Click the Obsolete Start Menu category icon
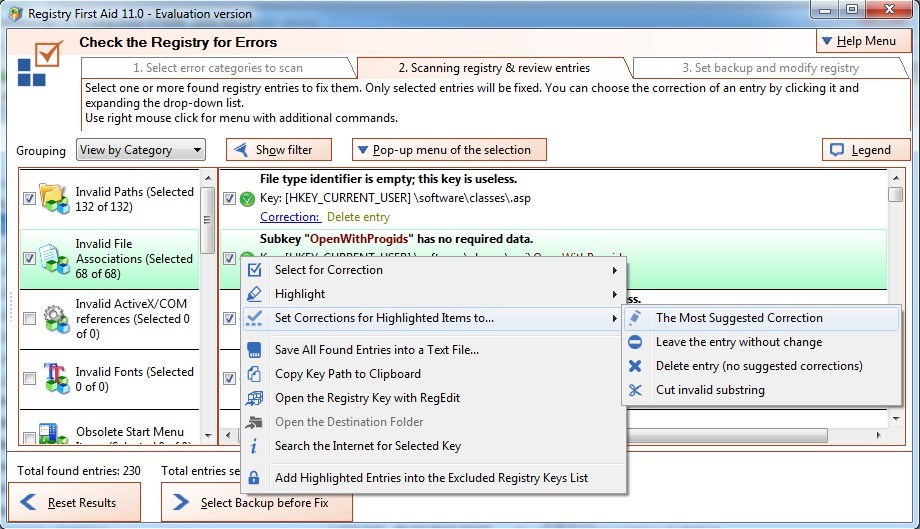 (x=54, y=433)
